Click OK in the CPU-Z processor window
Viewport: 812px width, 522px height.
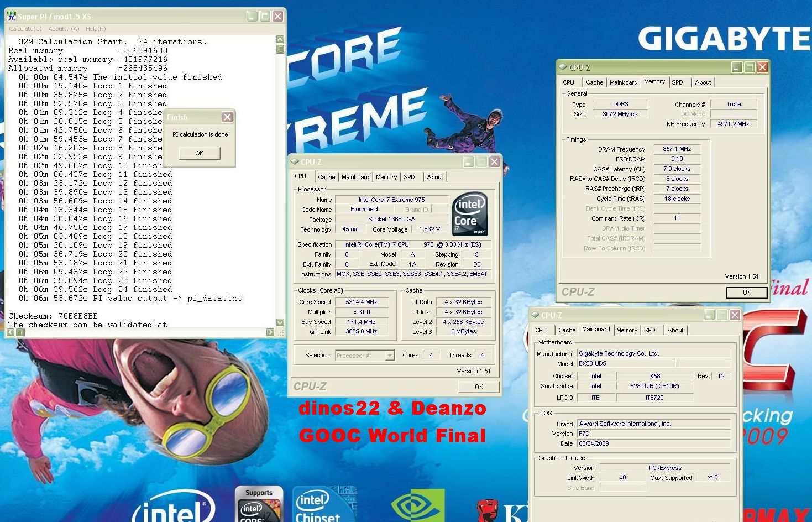479,387
